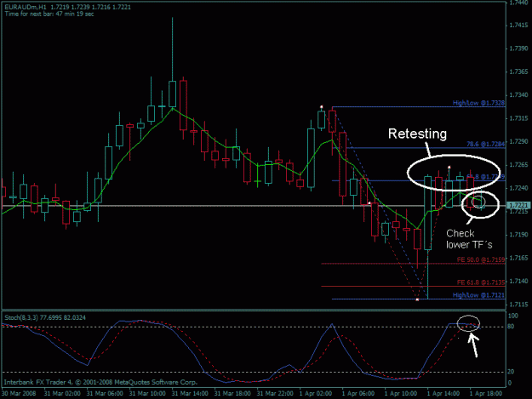Select the 'FE 61.8 @1.7135' expansion label
The image size is (532, 399).
coord(481,282)
